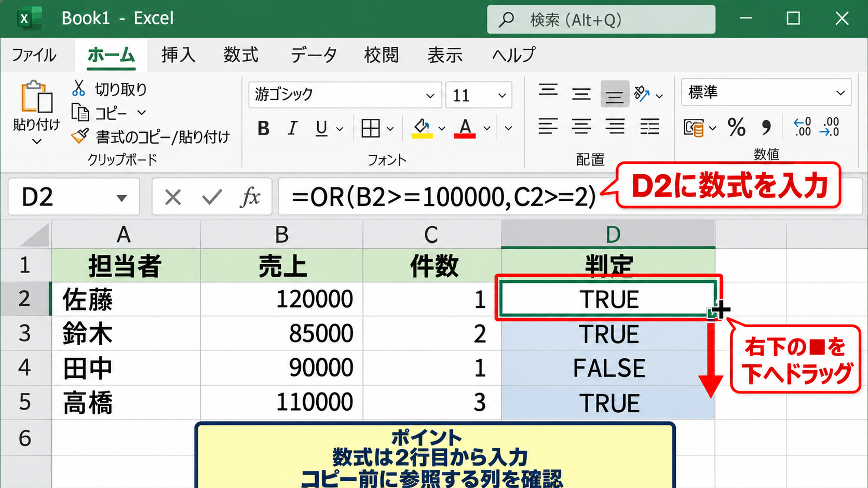Align text left
This screenshot has height=488, width=868.
pyautogui.click(x=548, y=126)
